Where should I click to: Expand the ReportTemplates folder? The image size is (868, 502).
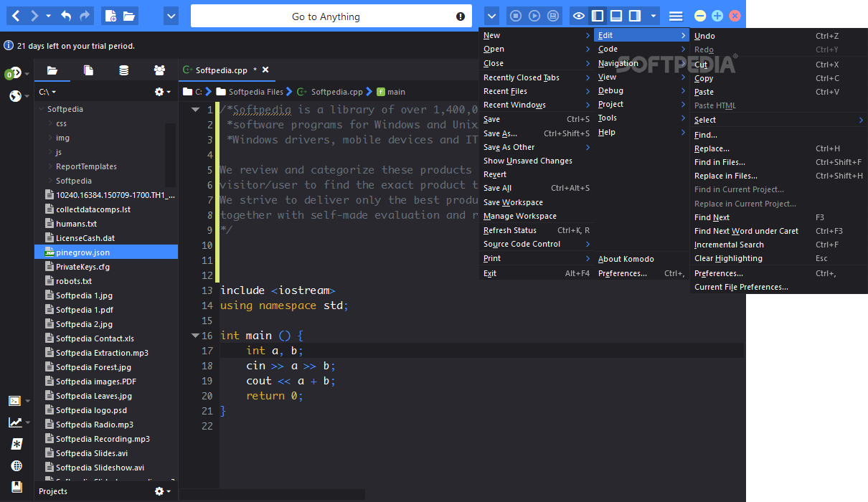[50, 166]
